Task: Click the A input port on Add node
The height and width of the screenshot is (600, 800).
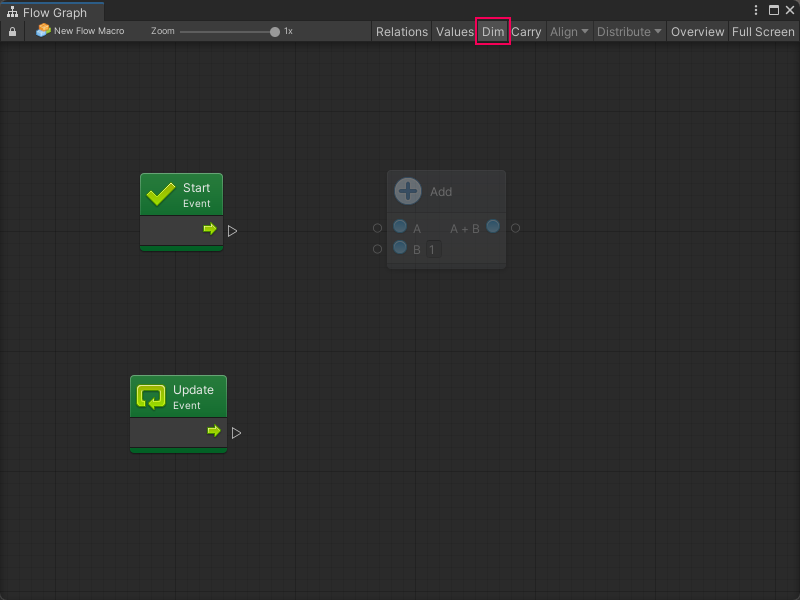Action: [400, 227]
